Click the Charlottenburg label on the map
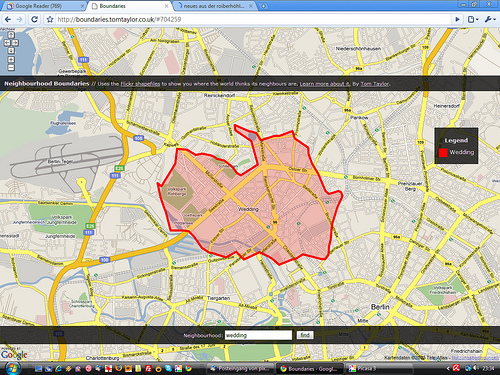 click(x=102, y=358)
